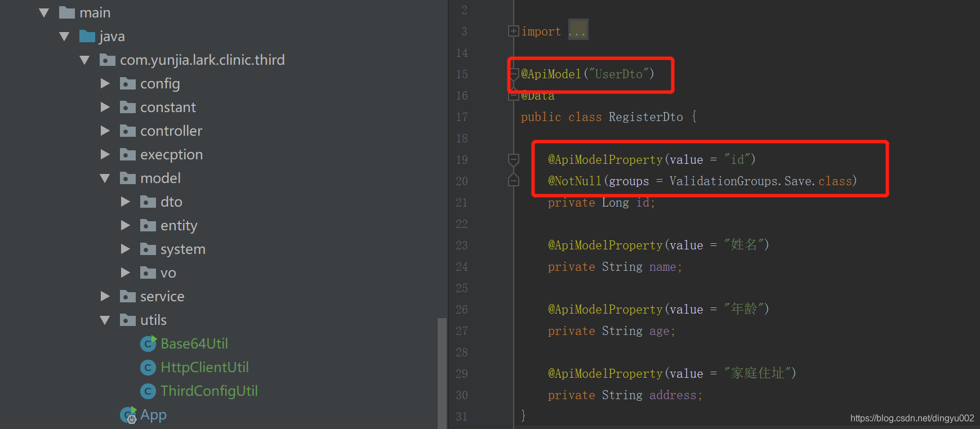Click line number 17 in the gutter

click(462, 117)
